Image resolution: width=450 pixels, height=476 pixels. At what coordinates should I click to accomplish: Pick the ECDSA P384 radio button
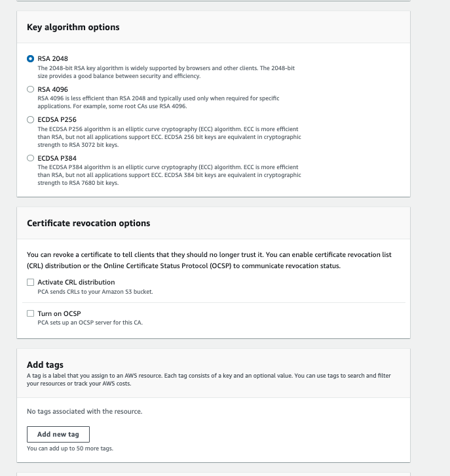(x=30, y=158)
